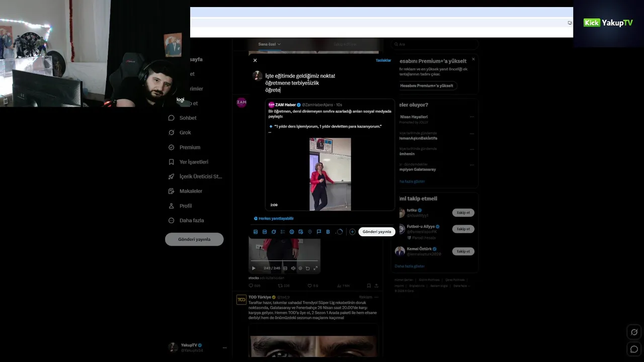Add media image icon in compose toolbar
This screenshot has width=644, height=362.
coord(256,232)
